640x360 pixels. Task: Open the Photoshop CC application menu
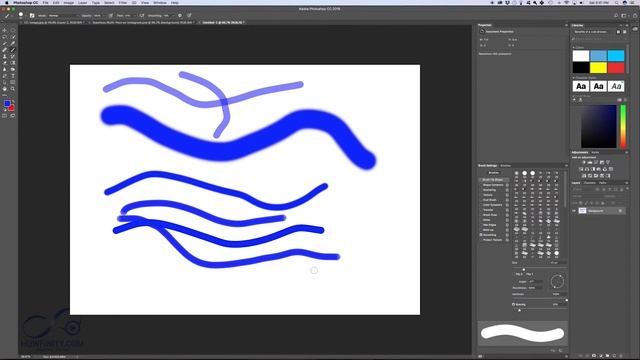(25, 3)
